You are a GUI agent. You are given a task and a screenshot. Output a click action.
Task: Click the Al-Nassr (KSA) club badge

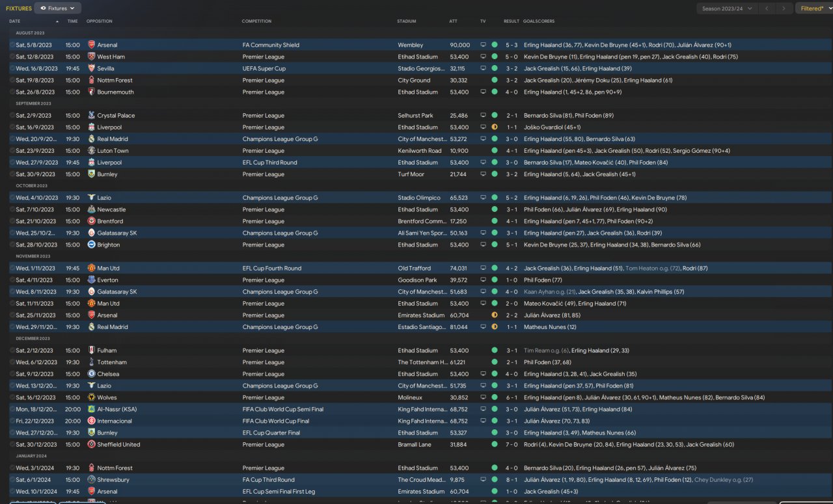coord(92,409)
